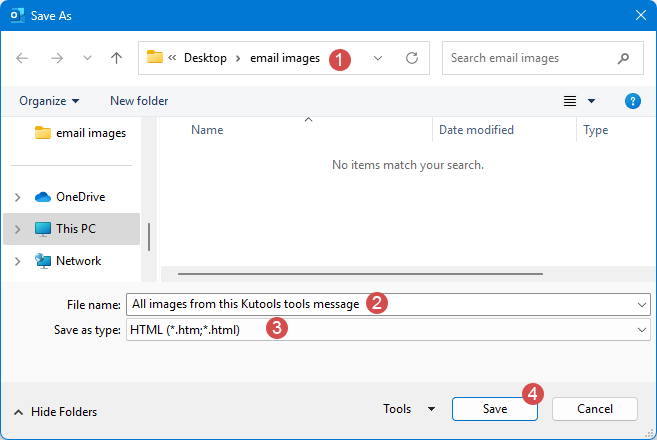The image size is (657, 440).
Task: Click the Forward navigation arrow
Action: pos(55,58)
